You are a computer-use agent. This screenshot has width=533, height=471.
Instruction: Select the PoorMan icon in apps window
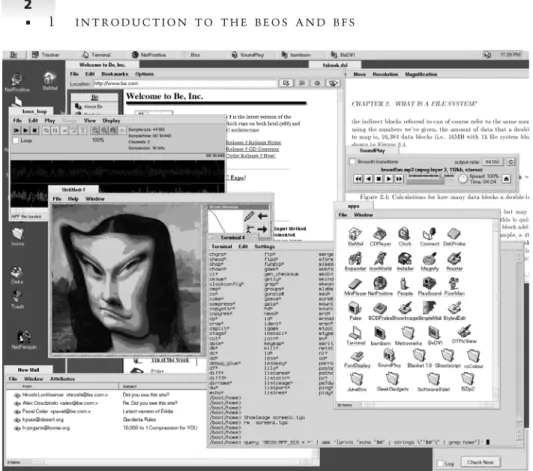pyautogui.click(x=454, y=286)
